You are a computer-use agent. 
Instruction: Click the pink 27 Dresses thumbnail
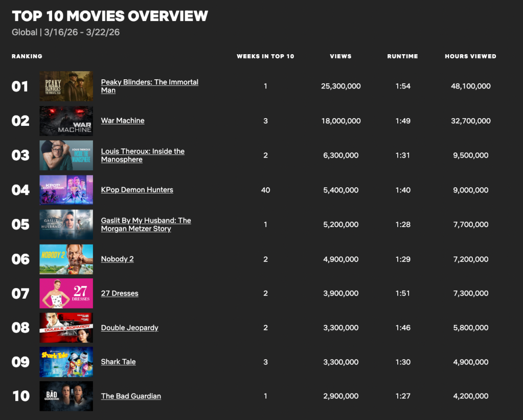click(x=66, y=293)
